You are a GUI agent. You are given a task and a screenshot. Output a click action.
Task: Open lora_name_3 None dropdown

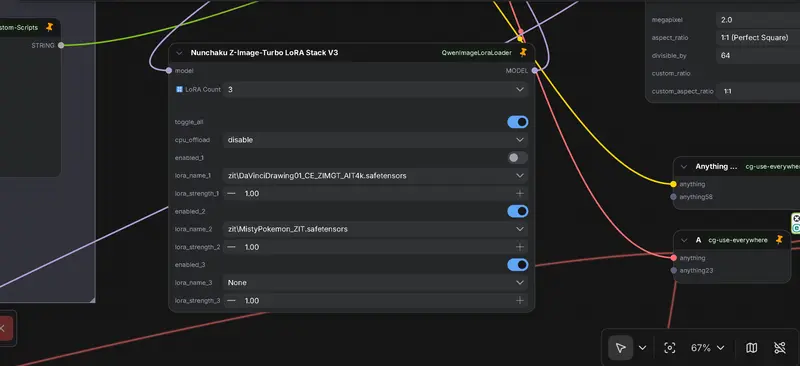tap(376, 283)
